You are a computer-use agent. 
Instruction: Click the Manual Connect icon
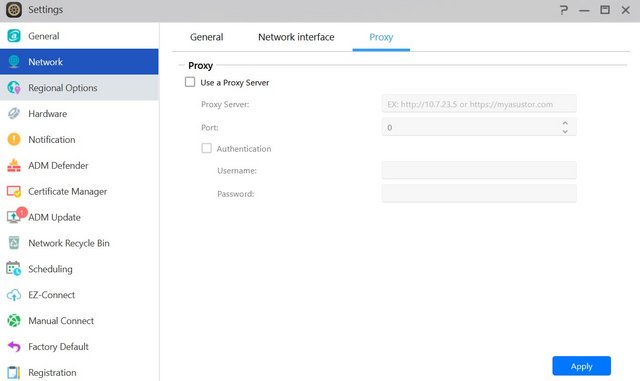pos(13,321)
